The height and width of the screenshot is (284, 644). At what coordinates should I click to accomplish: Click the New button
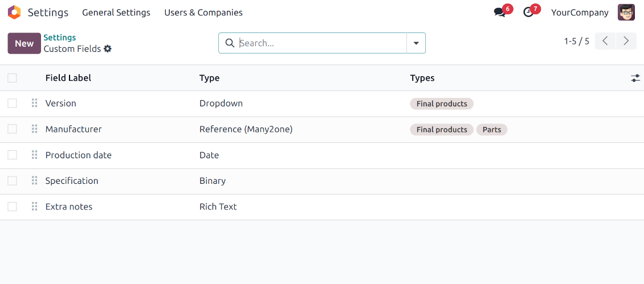(25, 43)
